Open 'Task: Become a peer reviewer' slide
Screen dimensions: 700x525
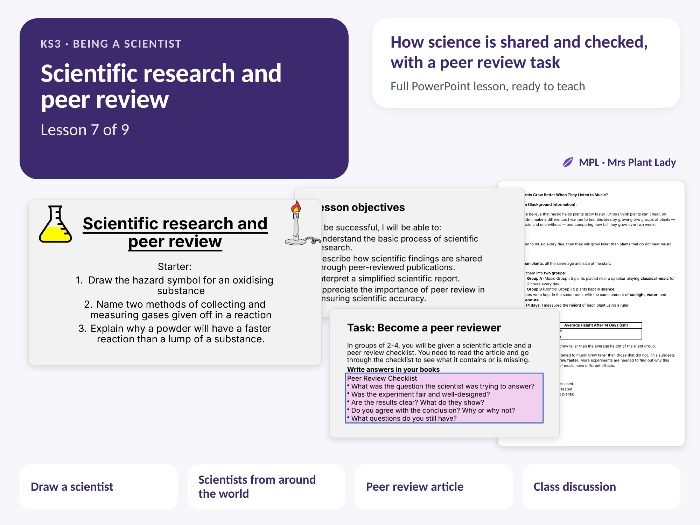coord(444,373)
